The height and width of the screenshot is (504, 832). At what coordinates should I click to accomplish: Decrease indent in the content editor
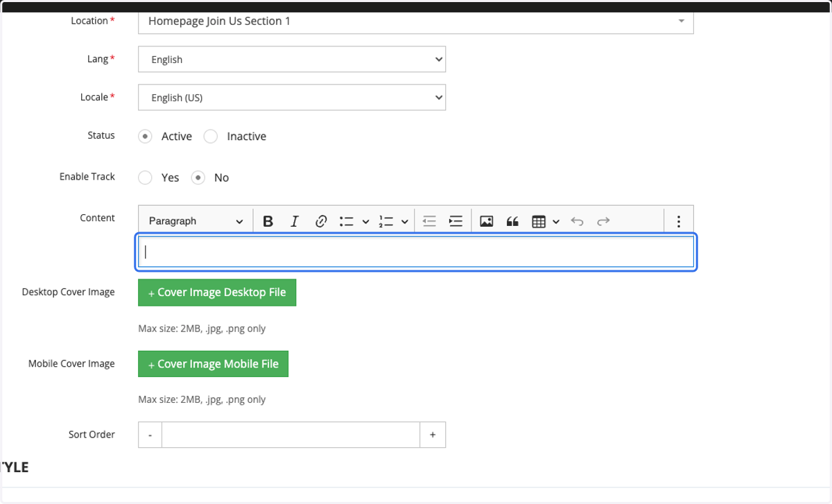pos(429,221)
